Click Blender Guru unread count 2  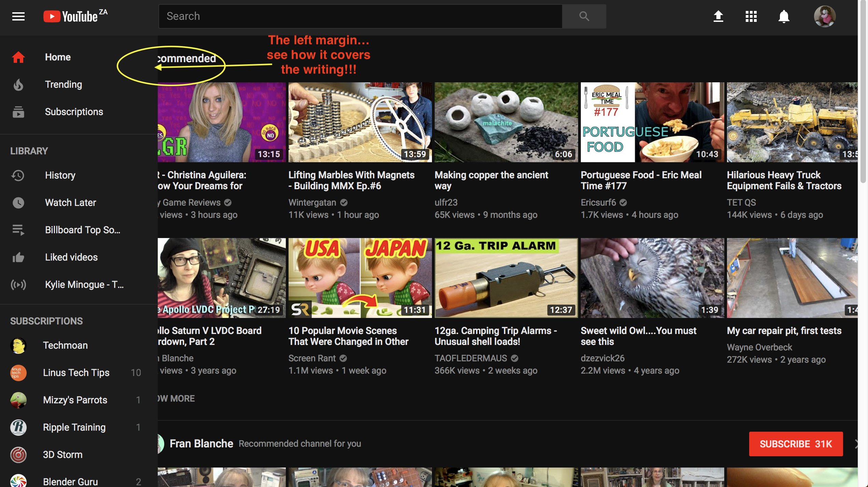point(138,482)
